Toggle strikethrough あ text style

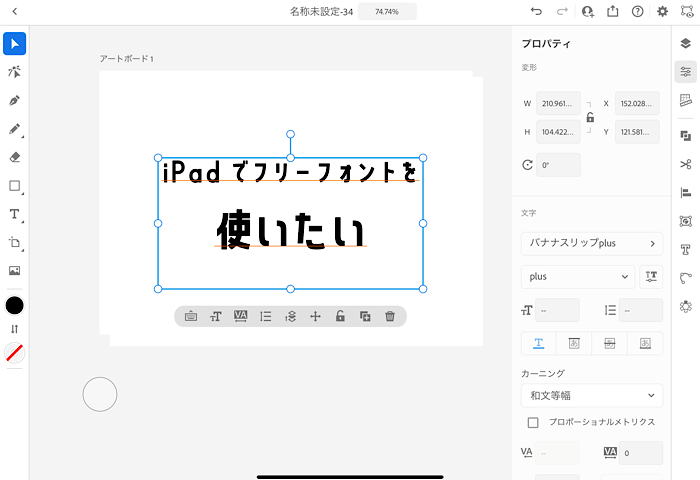click(x=609, y=343)
